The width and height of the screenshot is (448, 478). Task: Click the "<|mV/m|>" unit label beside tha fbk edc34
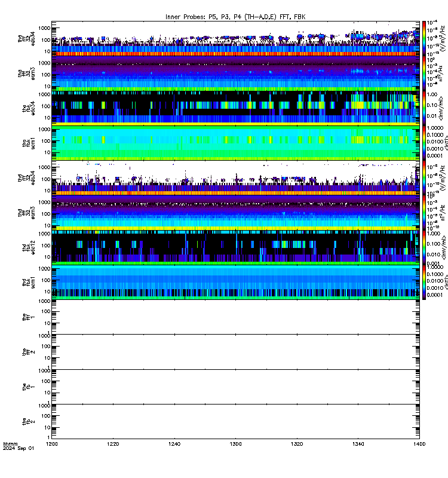pos(442,108)
